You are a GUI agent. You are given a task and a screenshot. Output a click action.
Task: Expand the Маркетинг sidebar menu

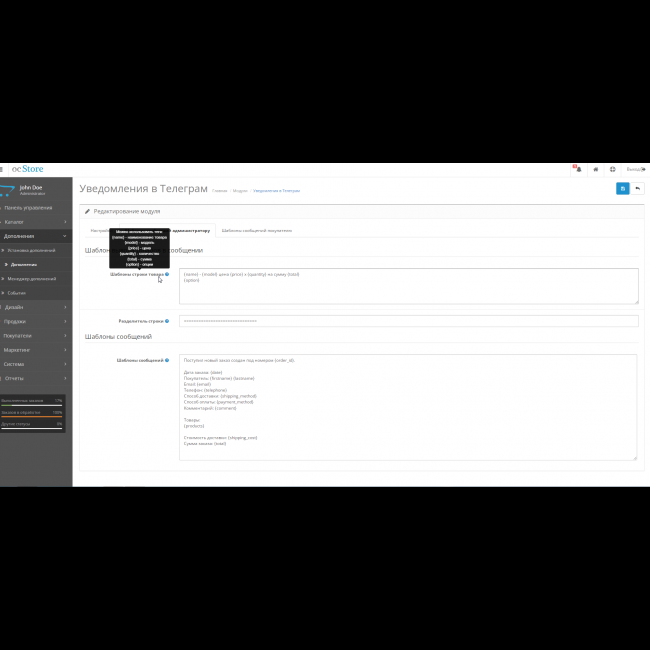(35, 350)
